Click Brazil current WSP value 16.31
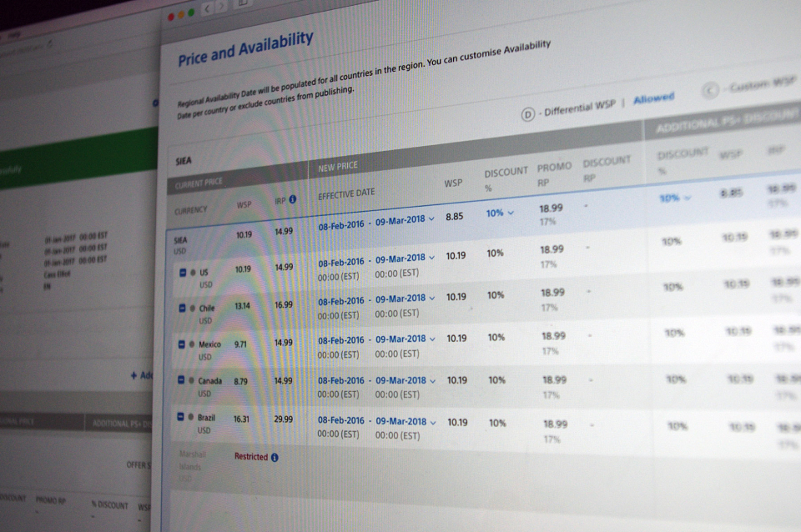Image resolution: width=801 pixels, height=532 pixels. [241, 419]
